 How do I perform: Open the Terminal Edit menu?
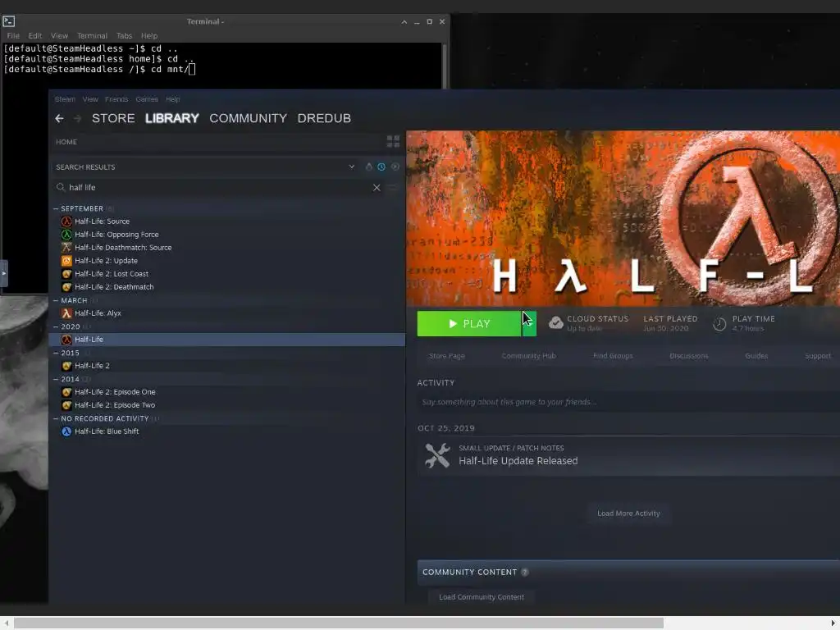(34, 36)
